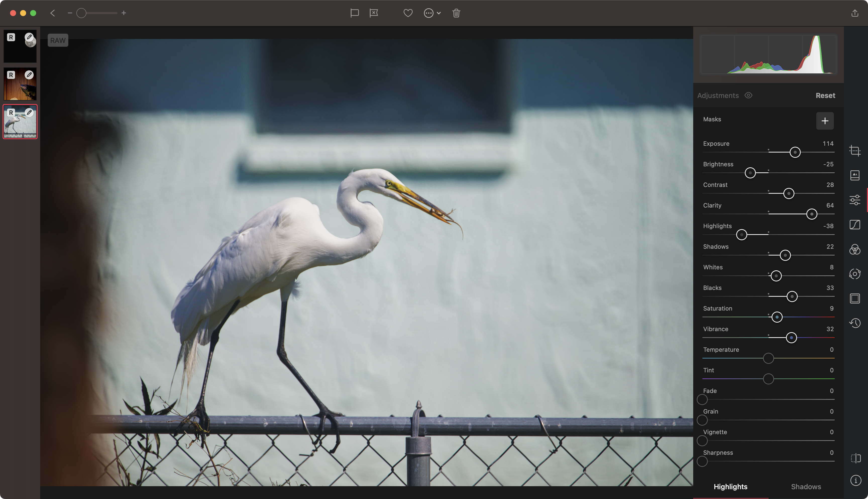Viewport: 868px width, 499px height.
Task: Go back using the left chevron
Action: click(52, 13)
